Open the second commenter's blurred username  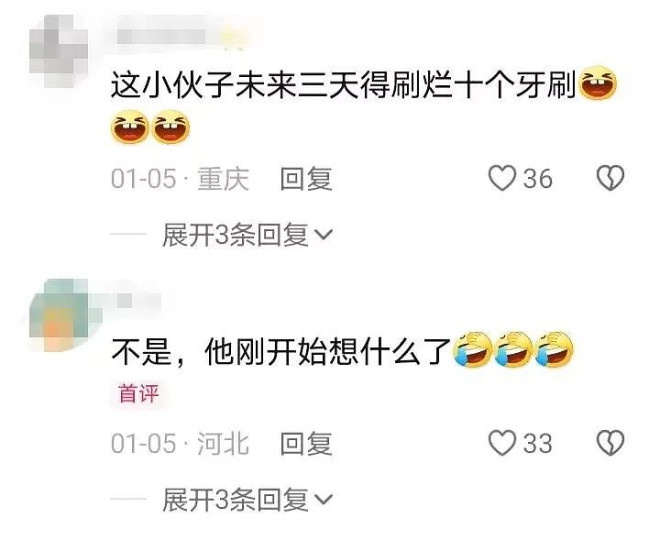pos(139,301)
